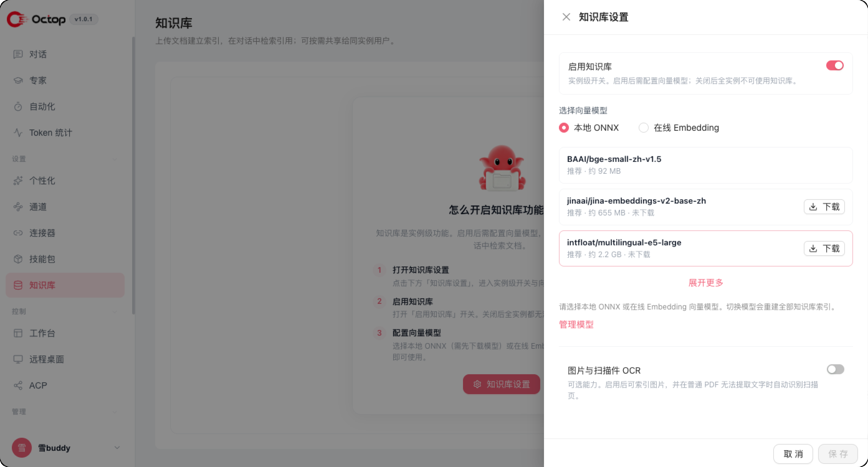This screenshot has width=868, height=467.
Task: Click the 雪buddy user avatar
Action: pos(22,448)
